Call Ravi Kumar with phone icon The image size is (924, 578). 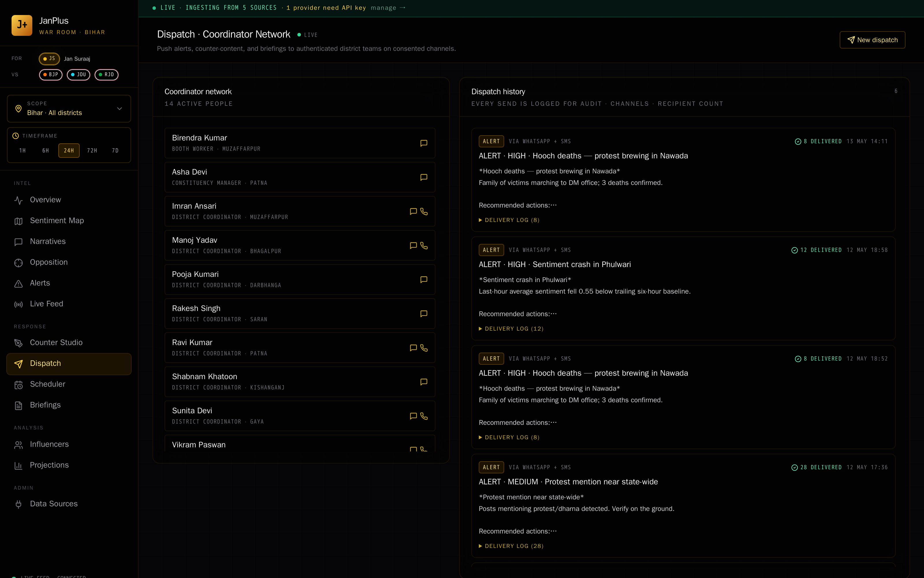(x=424, y=347)
